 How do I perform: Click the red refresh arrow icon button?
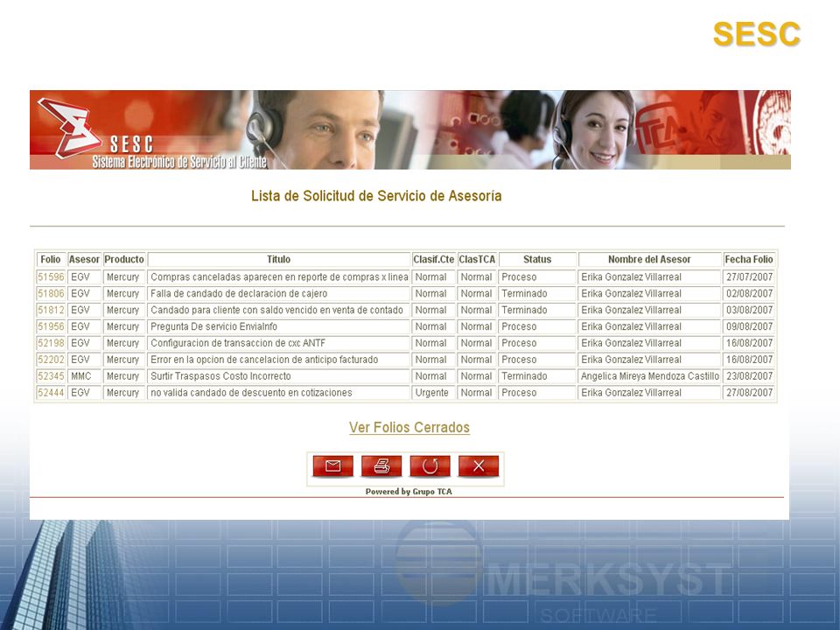tap(430, 466)
